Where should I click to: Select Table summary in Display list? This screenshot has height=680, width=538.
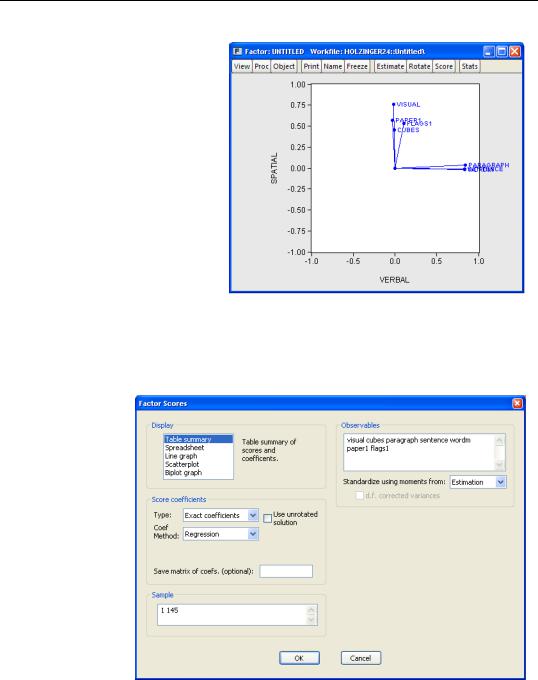tap(198, 439)
